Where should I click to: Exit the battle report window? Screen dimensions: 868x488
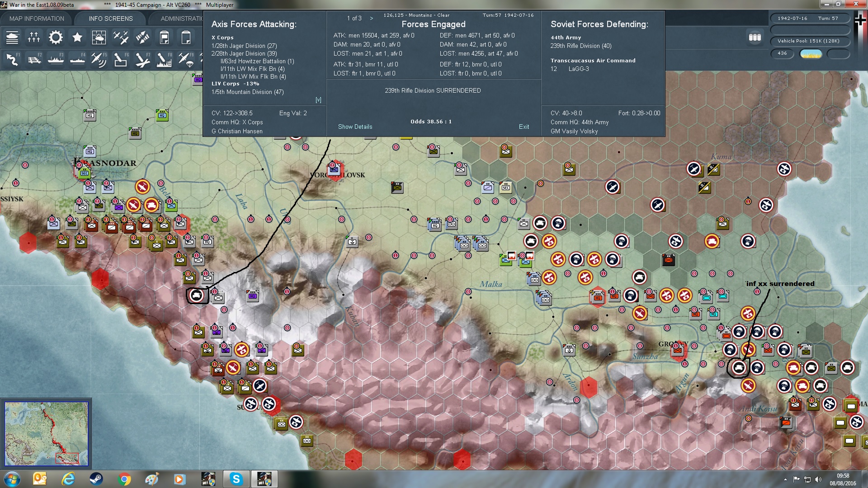pyautogui.click(x=524, y=127)
